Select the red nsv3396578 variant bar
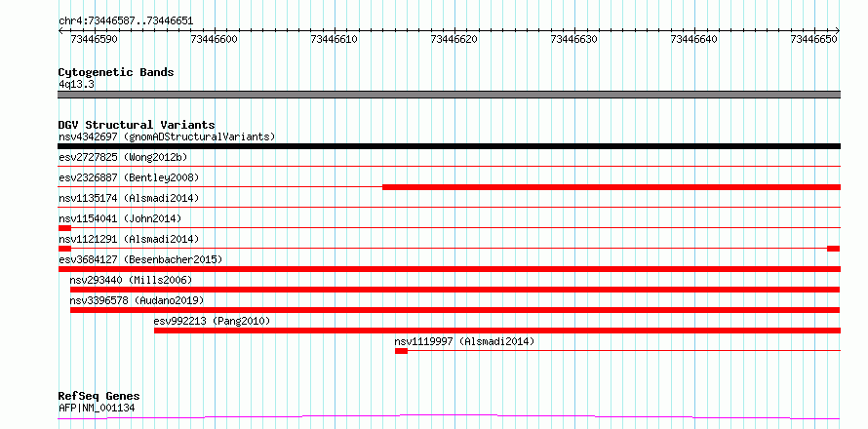Screen dimensions: 868x429 pyautogui.click(x=455, y=310)
